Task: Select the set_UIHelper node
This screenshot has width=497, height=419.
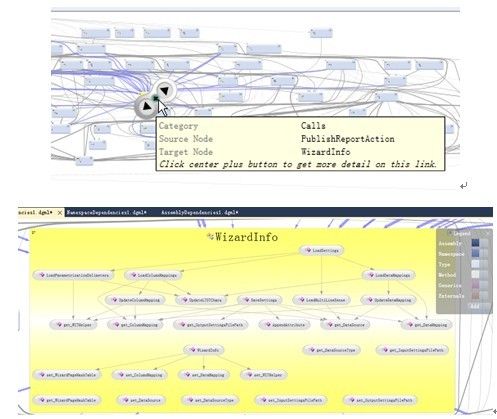Action: [264, 375]
